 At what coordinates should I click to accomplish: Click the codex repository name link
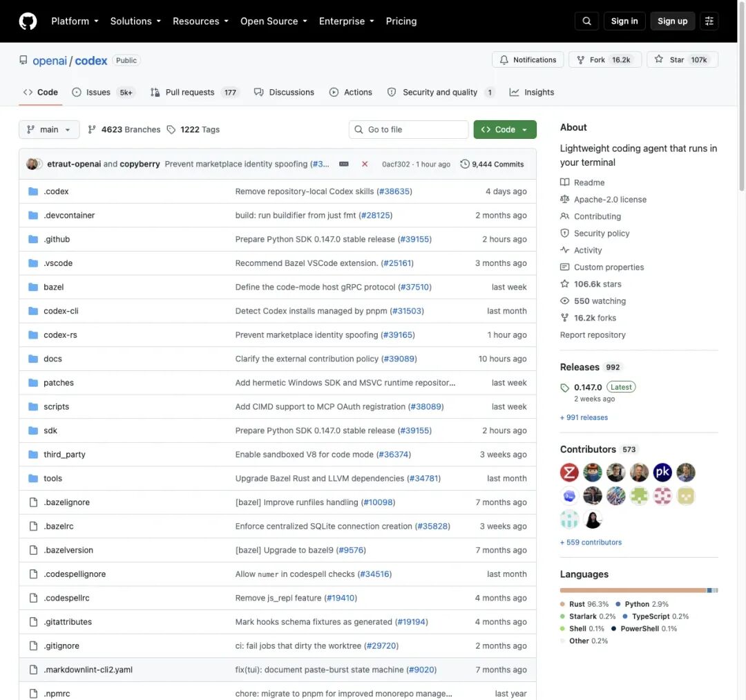(x=91, y=61)
